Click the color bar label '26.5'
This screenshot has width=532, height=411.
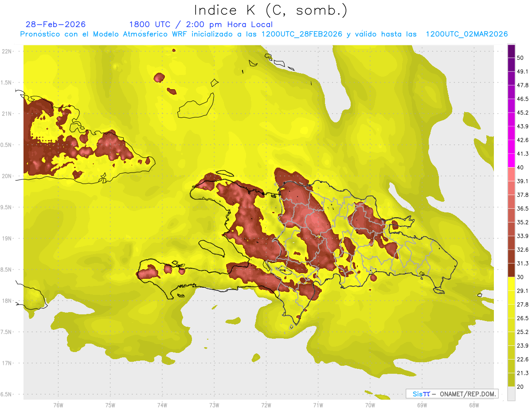coord(523,318)
